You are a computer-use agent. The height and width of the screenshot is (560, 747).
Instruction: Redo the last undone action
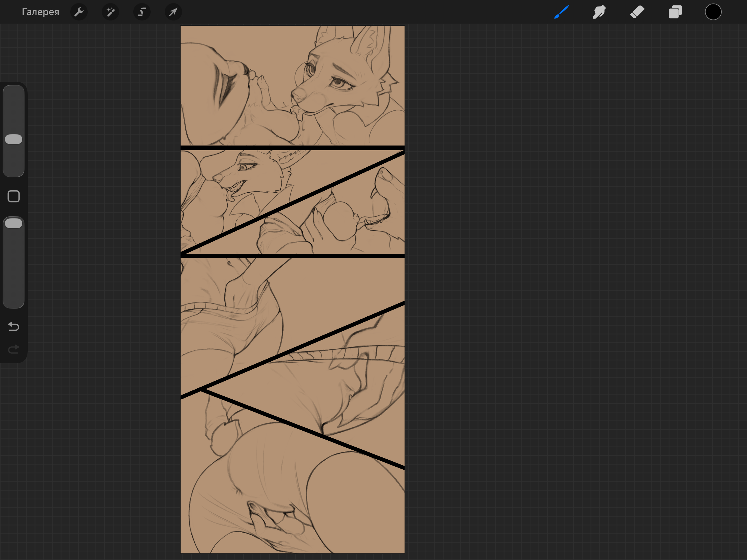pyautogui.click(x=14, y=349)
